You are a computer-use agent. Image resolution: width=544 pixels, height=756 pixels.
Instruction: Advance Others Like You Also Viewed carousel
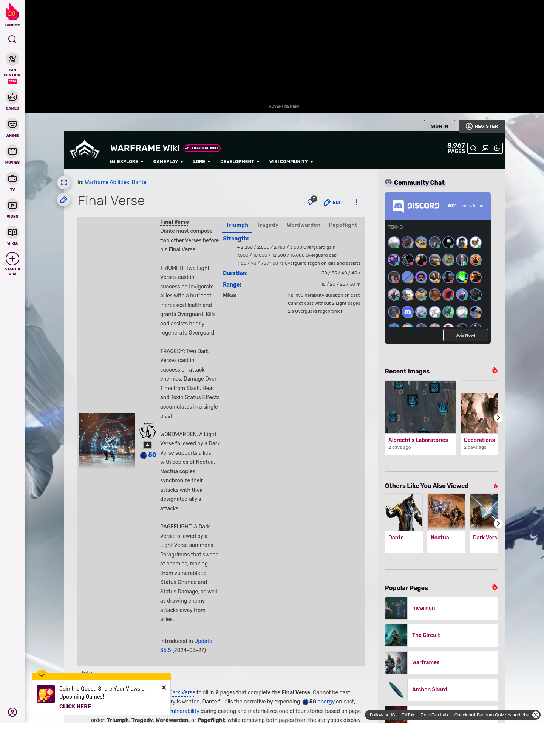(498, 524)
